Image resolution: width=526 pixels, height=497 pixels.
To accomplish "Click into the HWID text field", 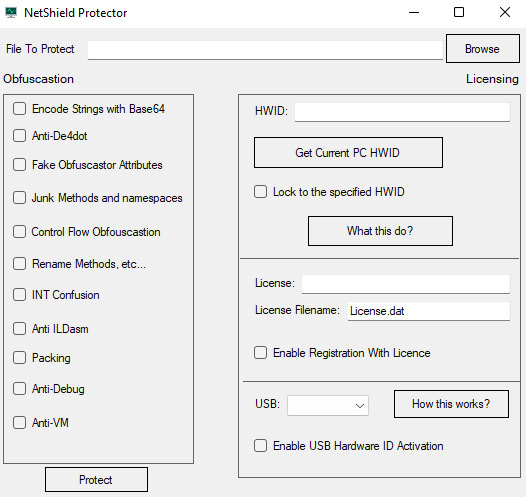I will click(x=402, y=112).
